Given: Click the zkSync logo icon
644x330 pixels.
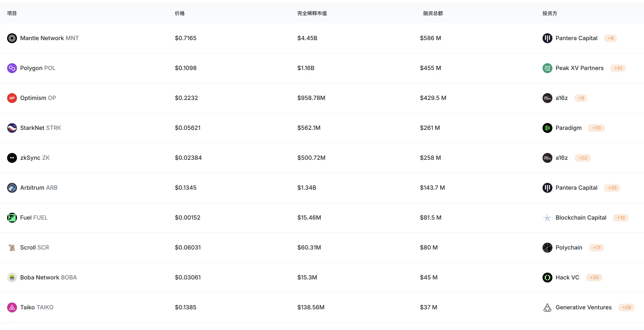Looking at the screenshot, I should coord(12,158).
